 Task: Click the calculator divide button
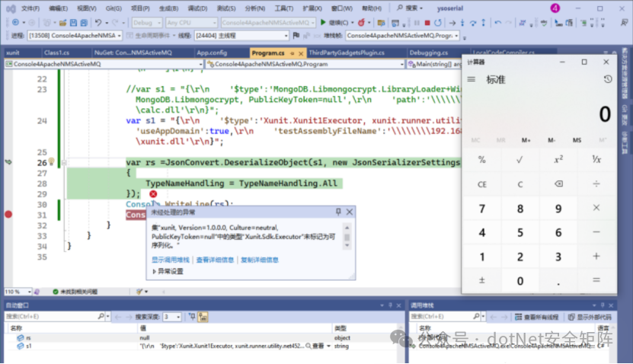pos(596,184)
